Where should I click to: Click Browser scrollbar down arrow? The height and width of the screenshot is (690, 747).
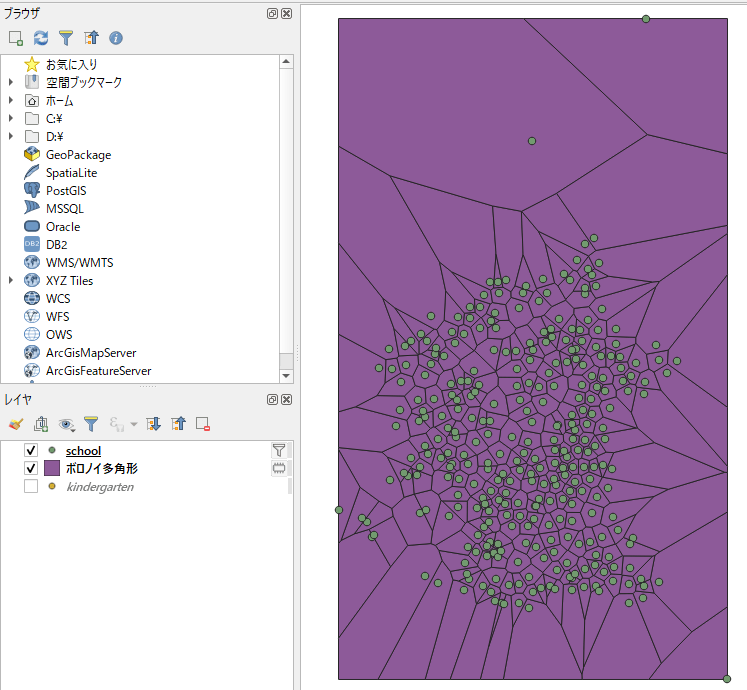click(286, 376)
